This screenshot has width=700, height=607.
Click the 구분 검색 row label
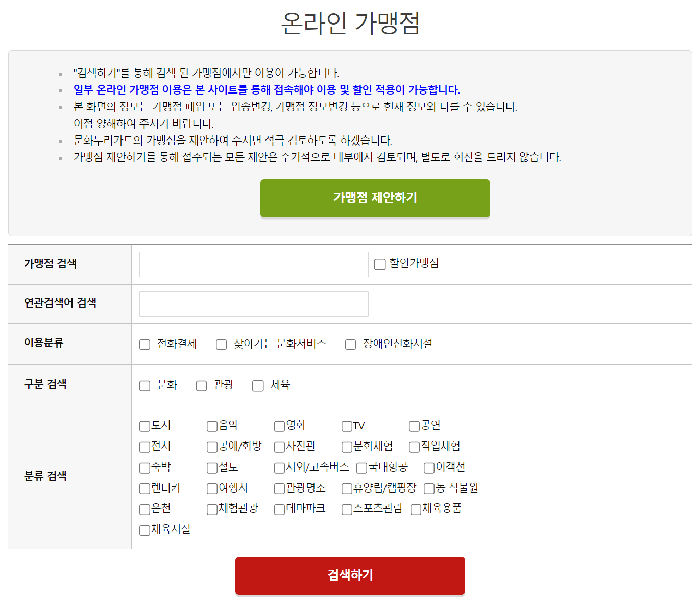[x=45, y=384]
